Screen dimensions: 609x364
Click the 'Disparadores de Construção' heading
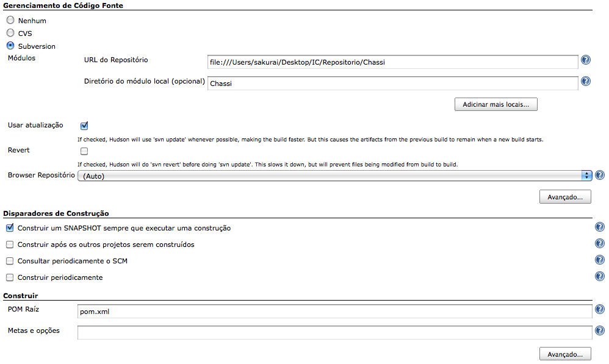point(56,213)
